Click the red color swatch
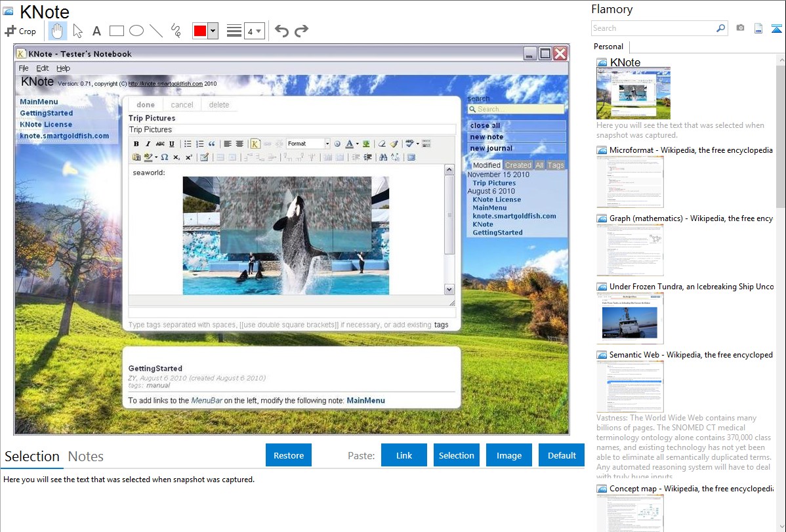The width and height of the screenshot is (786, 532). (200, 31)
